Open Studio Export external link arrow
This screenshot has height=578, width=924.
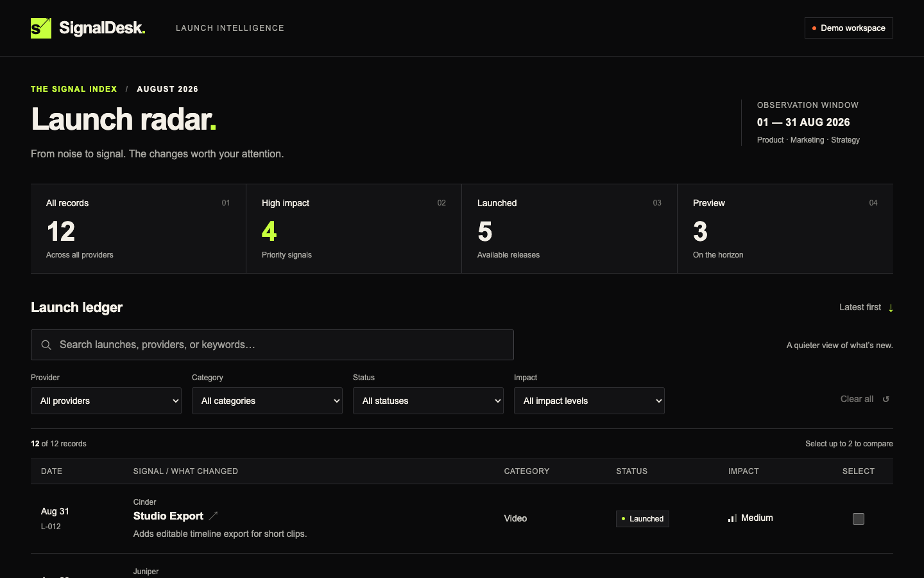[x=214, y=516]
